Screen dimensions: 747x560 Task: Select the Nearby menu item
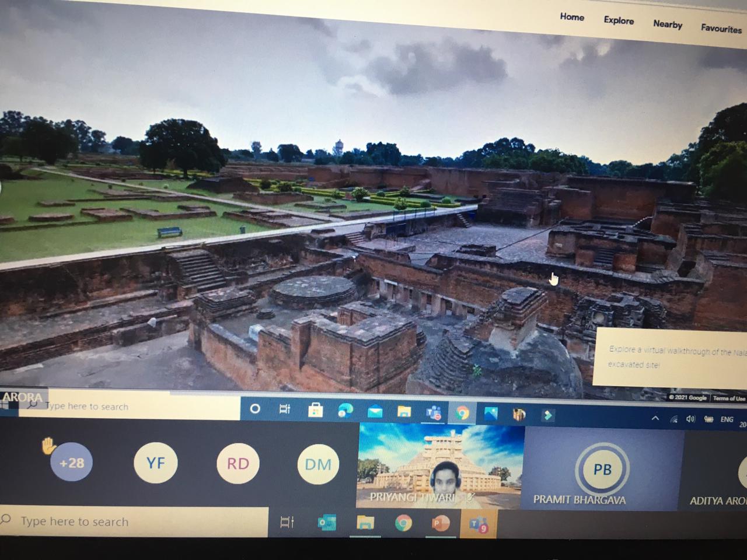click(x=668, y=24)
